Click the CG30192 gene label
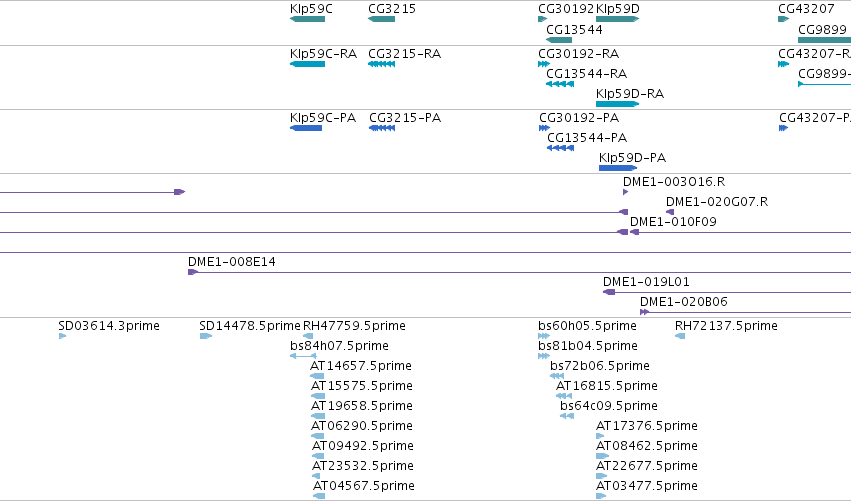 (x=566, y=9)
